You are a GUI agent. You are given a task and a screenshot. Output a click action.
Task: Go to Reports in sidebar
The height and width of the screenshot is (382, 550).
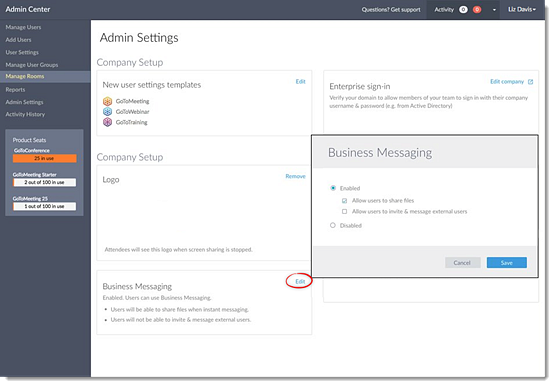[15, 89]
